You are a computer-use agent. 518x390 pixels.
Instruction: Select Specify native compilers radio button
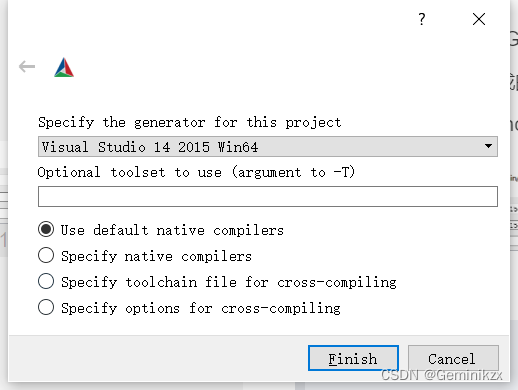46,255
